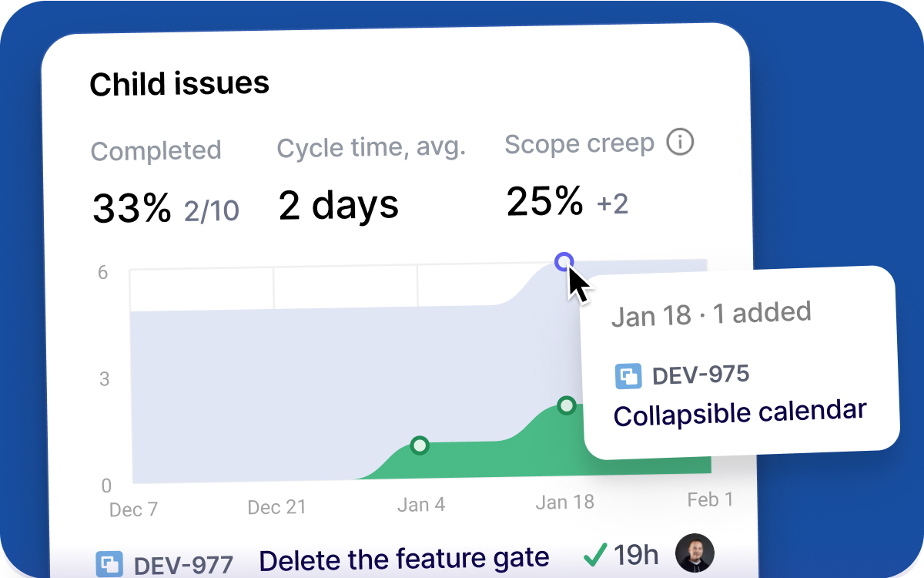Click the 25% scope creep value
The height and width of the screenshot is (578, 924).
544,202
